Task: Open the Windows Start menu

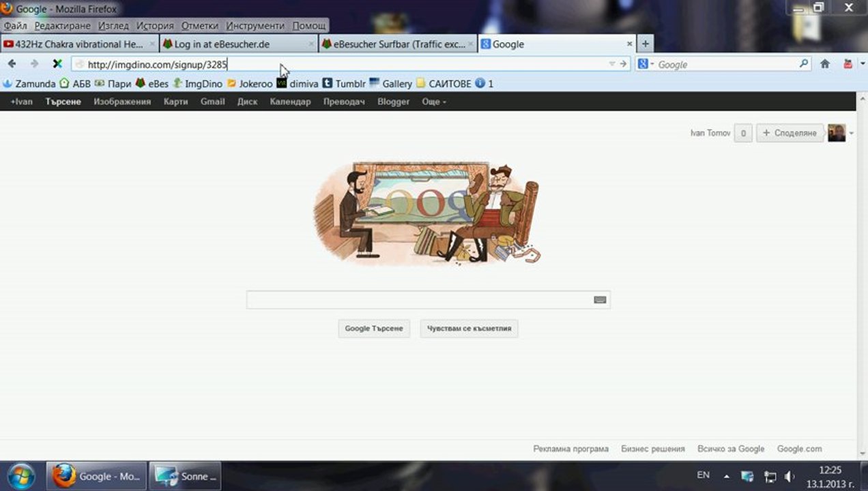Action: [x=20, y=476]
